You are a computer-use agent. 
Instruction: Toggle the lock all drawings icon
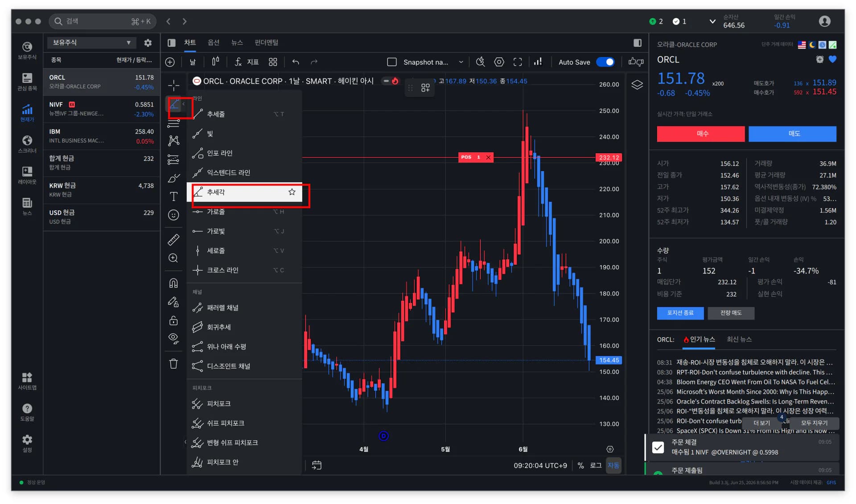click(x=173, y=320)
